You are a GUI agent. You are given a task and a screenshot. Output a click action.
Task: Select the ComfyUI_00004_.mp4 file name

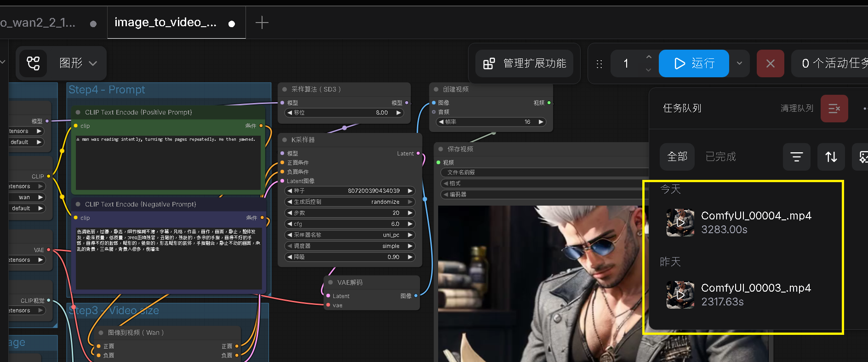tap(756, 216)
